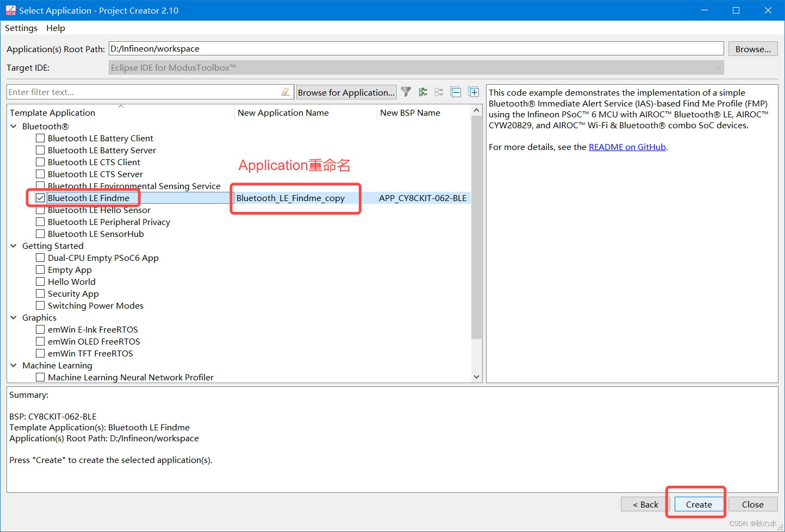Select the APP_CY8CKIT-062-BLE BSP cell
785x532 pixels.
[x=423, y=198]
